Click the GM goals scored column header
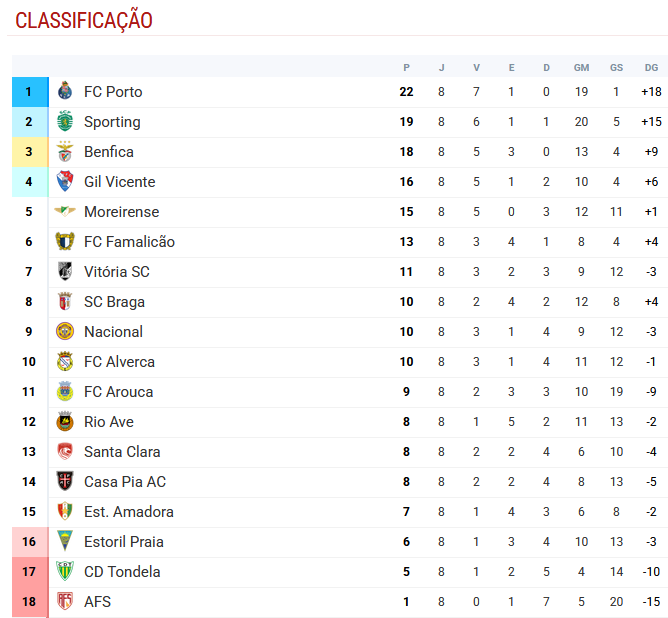 point(581,68)
